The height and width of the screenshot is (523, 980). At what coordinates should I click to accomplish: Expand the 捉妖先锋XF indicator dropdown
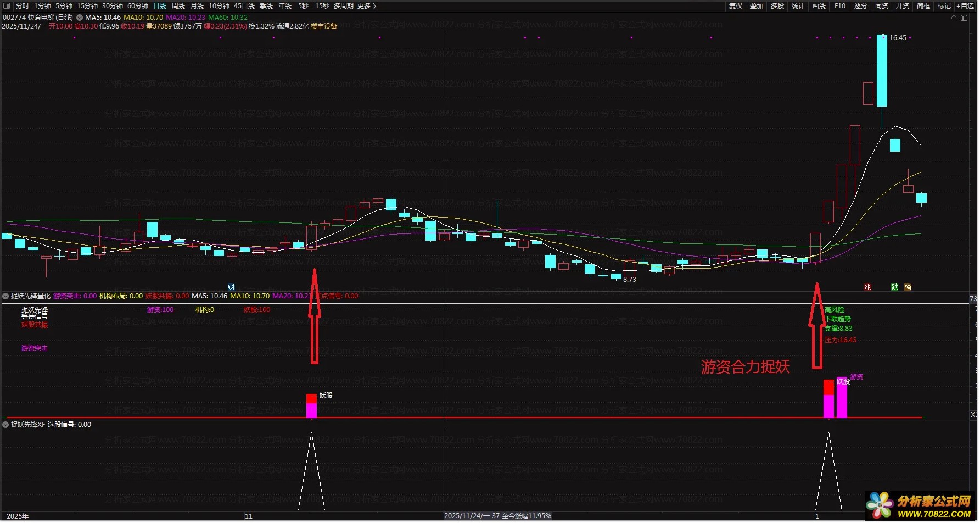point(5,425)
